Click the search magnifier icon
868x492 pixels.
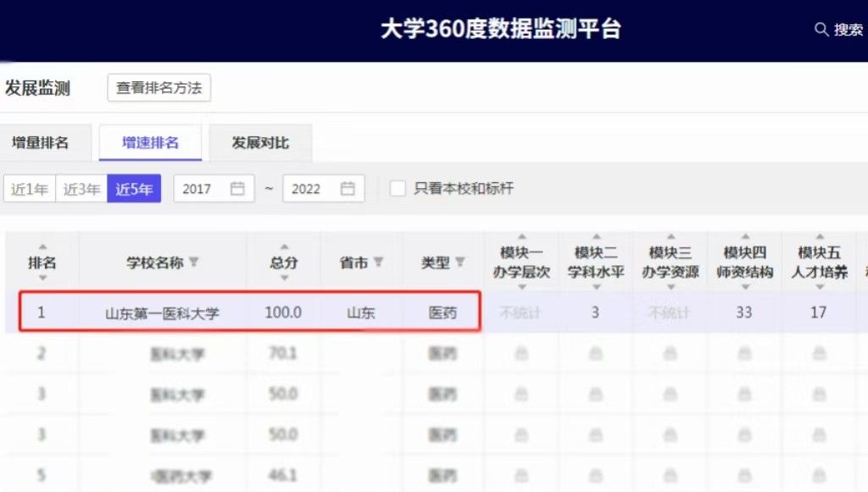[x=821, y=30]
